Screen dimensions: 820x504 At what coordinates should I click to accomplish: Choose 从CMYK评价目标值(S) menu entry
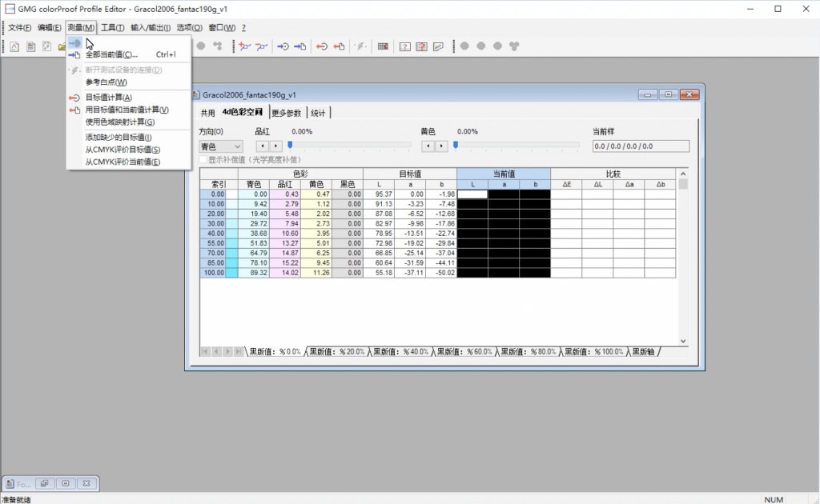coord(128,150)
